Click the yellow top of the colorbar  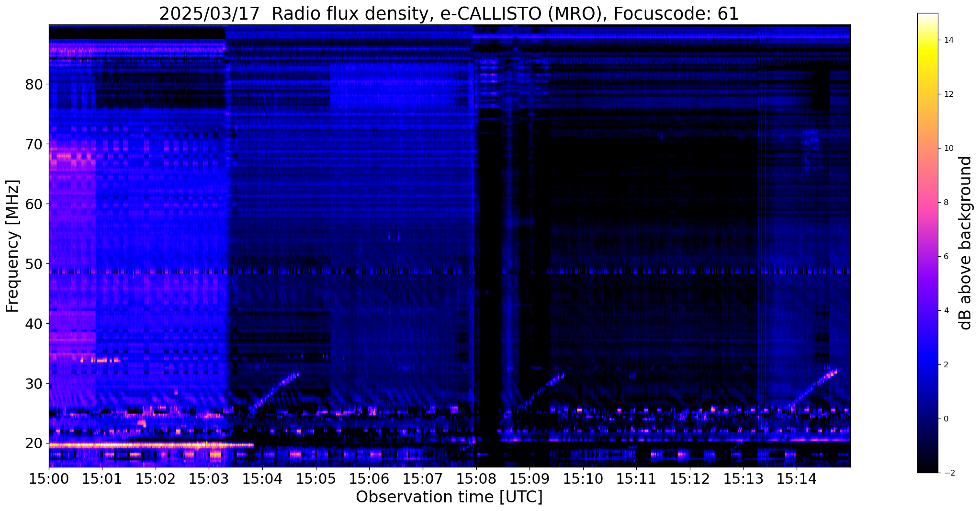(927, 48)
